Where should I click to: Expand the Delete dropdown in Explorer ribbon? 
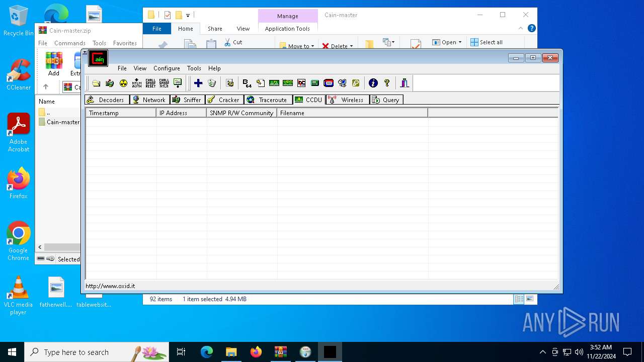point(337,46)
